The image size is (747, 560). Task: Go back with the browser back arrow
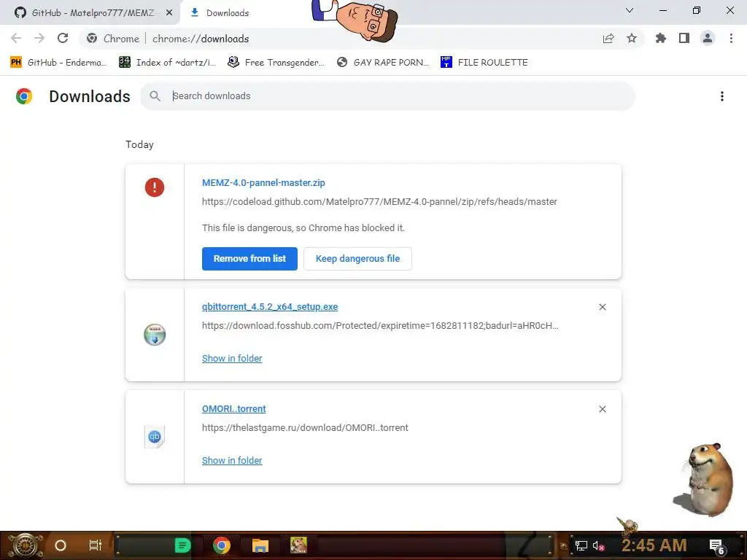point(16,38)
